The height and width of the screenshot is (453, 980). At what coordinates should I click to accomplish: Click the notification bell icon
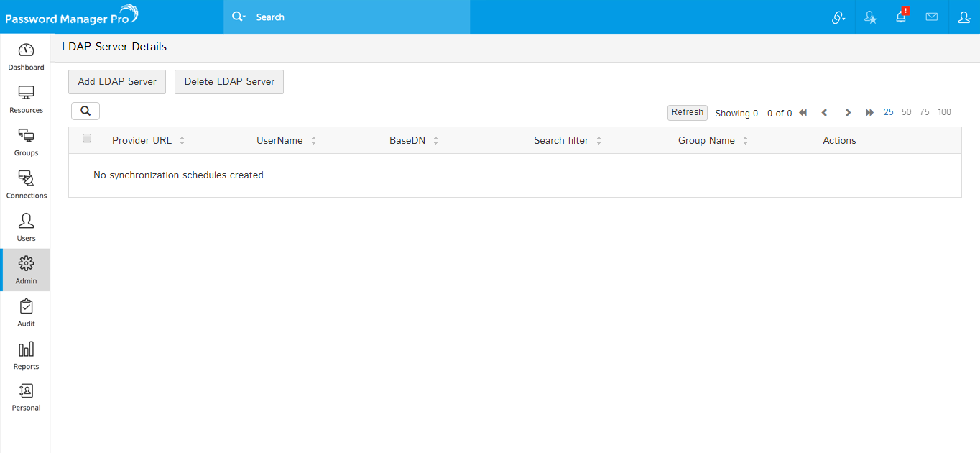tap(901, 17)
